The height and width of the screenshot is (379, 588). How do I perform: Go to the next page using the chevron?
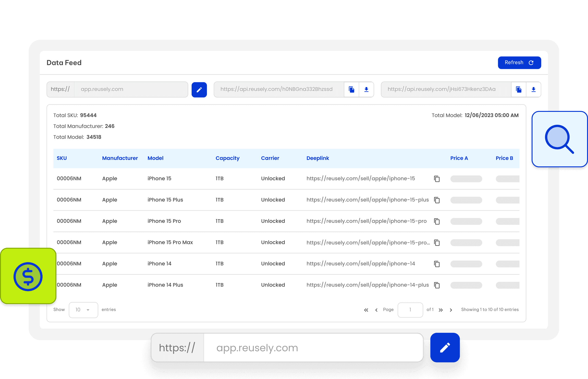pos(451,310)
